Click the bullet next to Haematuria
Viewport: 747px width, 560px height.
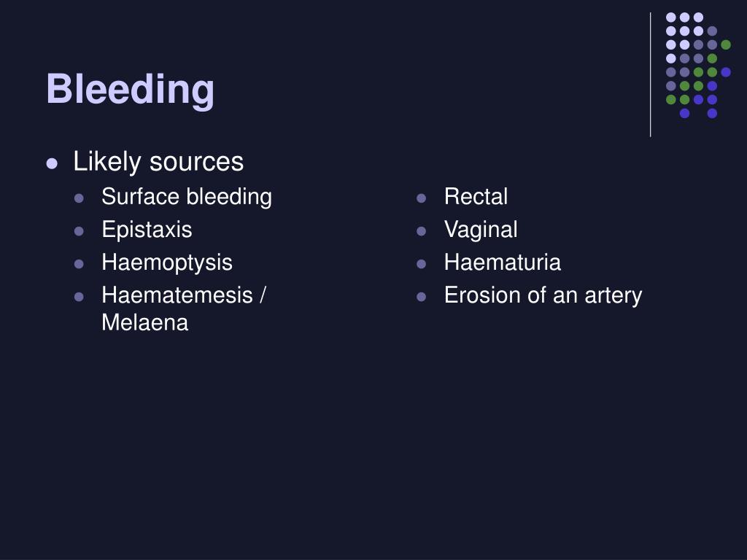(421, 264)
